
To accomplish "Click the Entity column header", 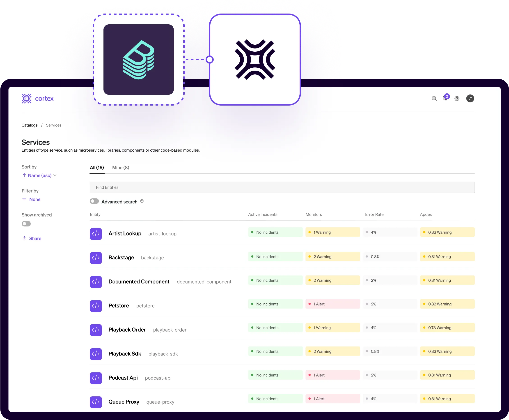I will 95,214.
